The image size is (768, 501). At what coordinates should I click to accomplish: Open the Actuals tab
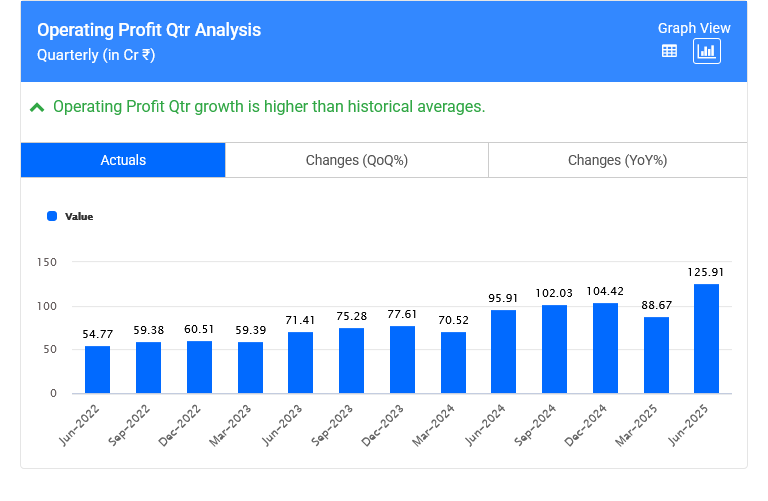(x=123, y=160)
